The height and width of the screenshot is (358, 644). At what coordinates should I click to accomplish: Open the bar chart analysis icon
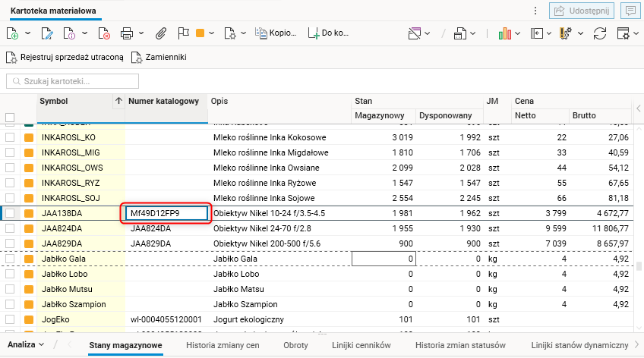click(505, 33)
